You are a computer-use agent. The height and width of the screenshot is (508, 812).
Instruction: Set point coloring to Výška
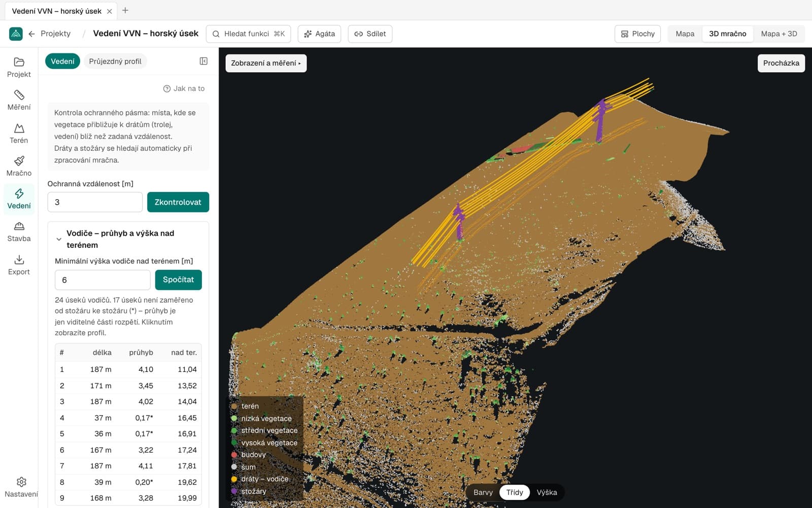pyautogui.click(x=547, y=492)
